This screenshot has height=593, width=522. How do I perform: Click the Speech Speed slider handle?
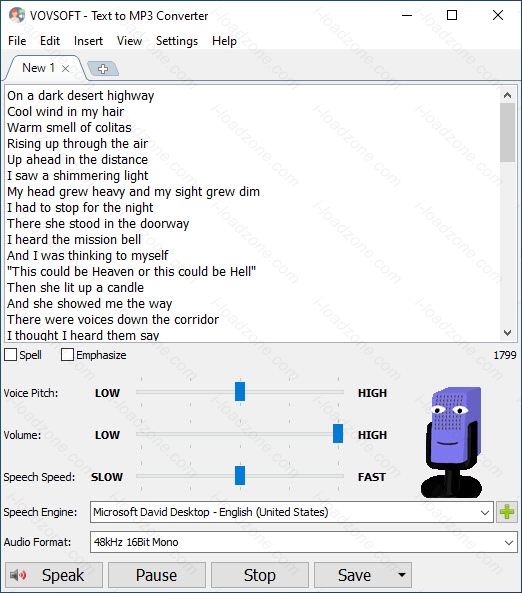coord(240,475)
